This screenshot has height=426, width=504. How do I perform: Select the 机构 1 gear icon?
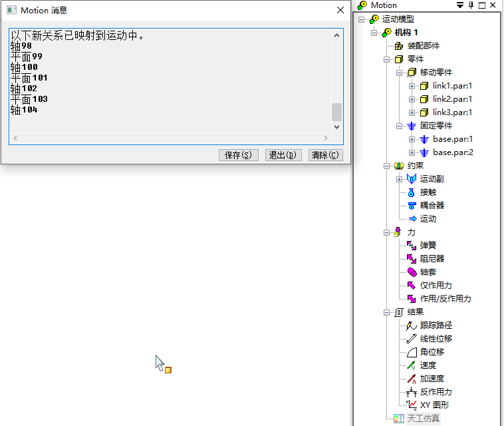click(387, 33)
